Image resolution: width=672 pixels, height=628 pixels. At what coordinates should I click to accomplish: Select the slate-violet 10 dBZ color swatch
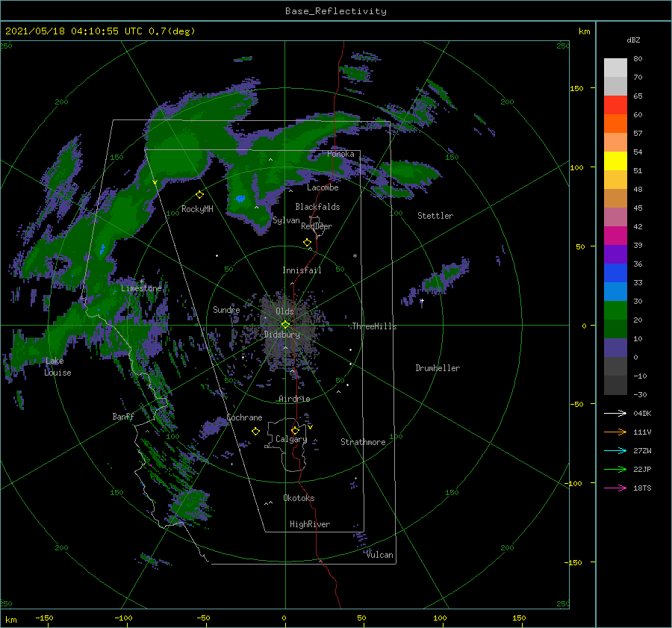tap(615, 348)
